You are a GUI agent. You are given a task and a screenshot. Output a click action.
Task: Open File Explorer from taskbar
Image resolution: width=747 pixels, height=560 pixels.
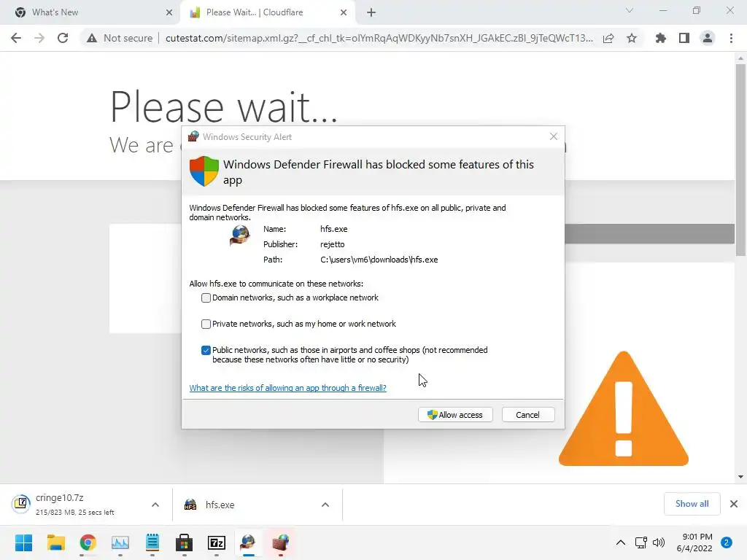55,542
